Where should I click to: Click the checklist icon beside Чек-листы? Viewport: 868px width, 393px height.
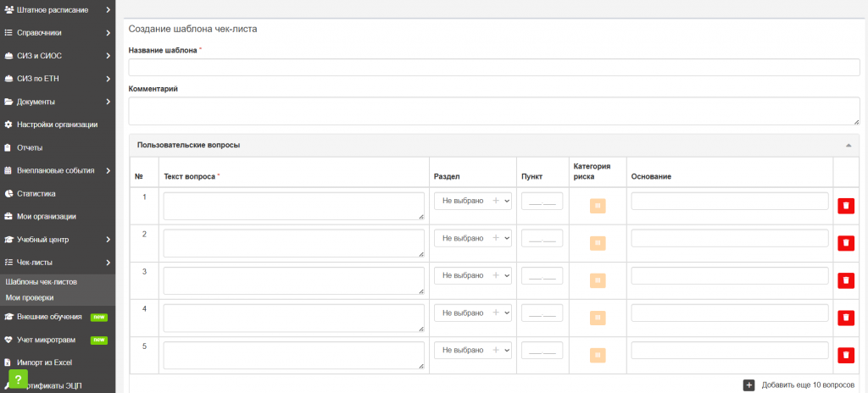click(x=8, y=263)
